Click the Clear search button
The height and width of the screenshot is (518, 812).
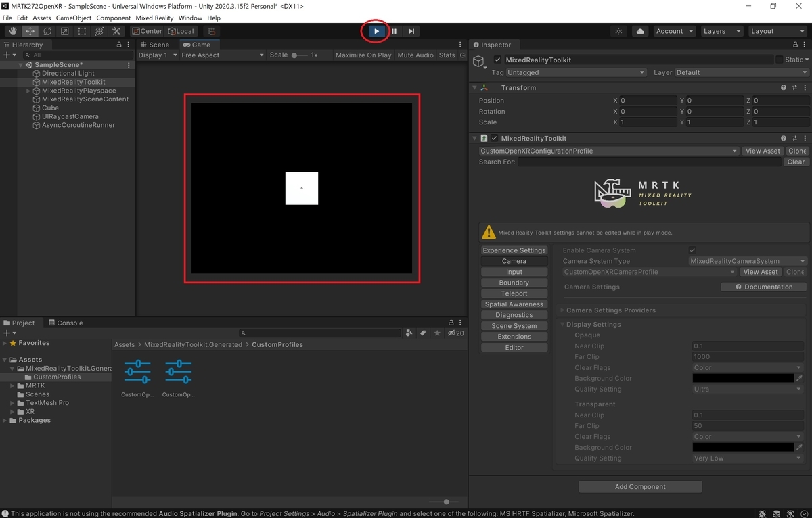coord(796,162)
